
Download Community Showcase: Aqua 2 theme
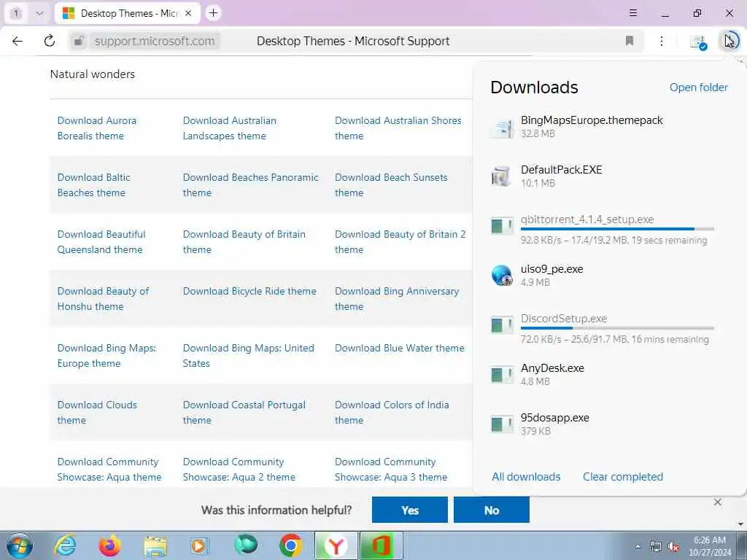click(x=239, y=469)
